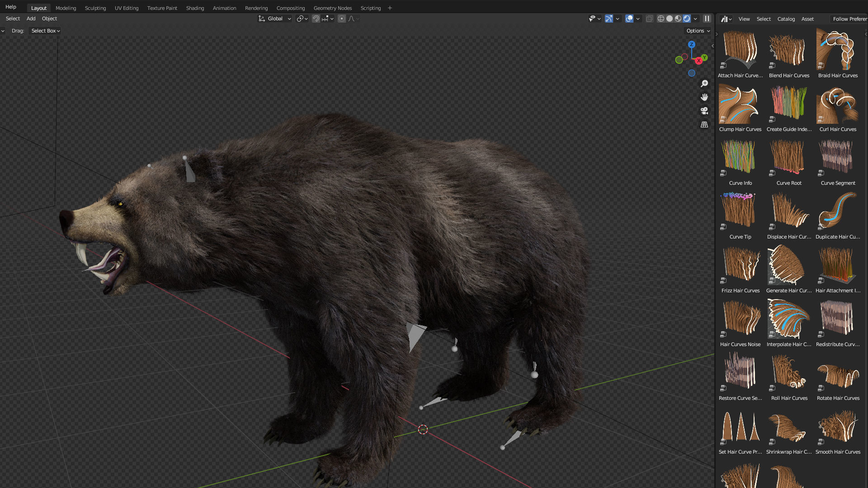Image resolution: width=868 pixels, height=488 pixels.
Task: Click the X axis on navigation gizmo
Action: [x=698, y=61]
